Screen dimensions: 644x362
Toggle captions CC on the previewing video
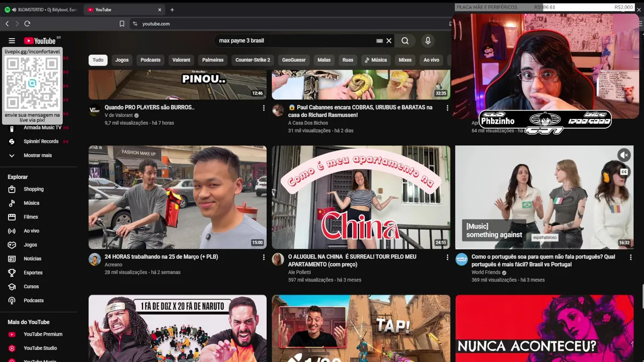[x=624, y=172]
